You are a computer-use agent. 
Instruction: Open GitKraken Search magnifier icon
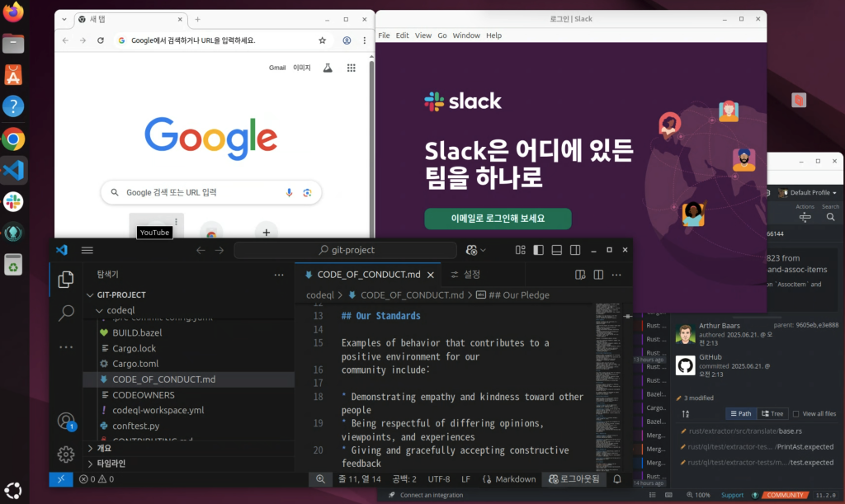click(830, 217)
